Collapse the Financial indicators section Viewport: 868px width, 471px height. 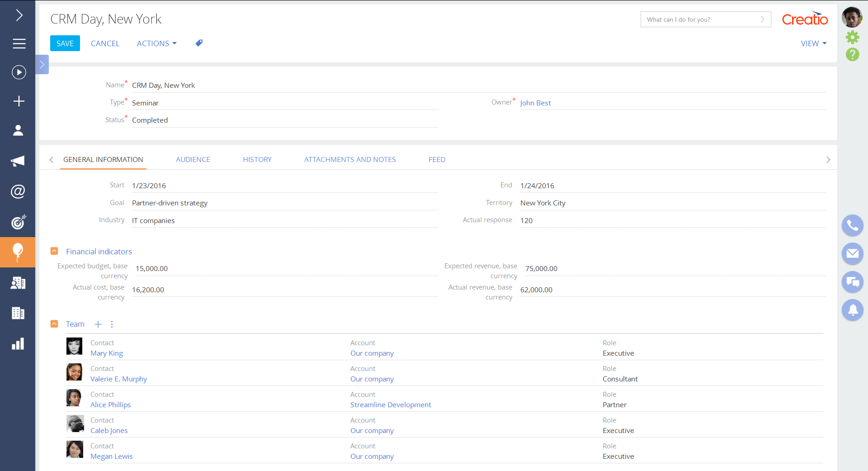[x=54, y=251]
